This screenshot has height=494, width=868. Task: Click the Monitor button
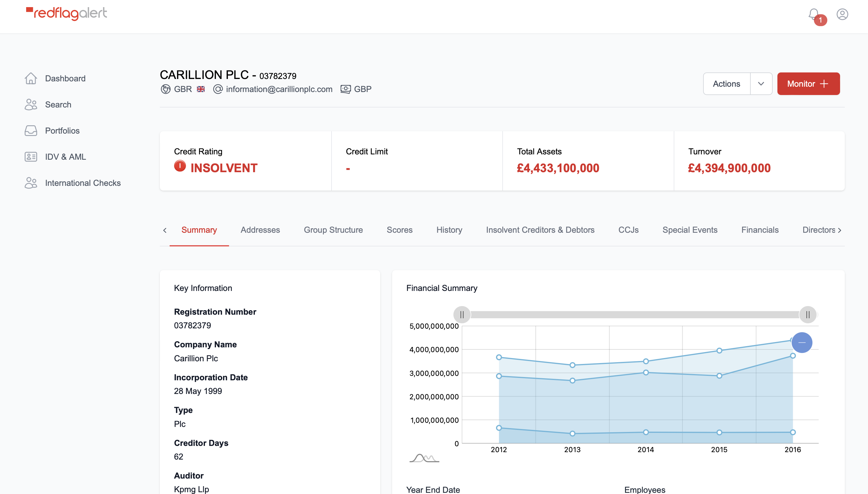808,84
